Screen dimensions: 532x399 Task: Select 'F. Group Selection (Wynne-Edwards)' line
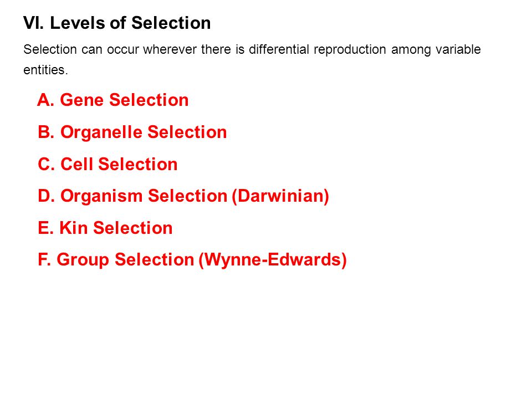tap(192, 260)
